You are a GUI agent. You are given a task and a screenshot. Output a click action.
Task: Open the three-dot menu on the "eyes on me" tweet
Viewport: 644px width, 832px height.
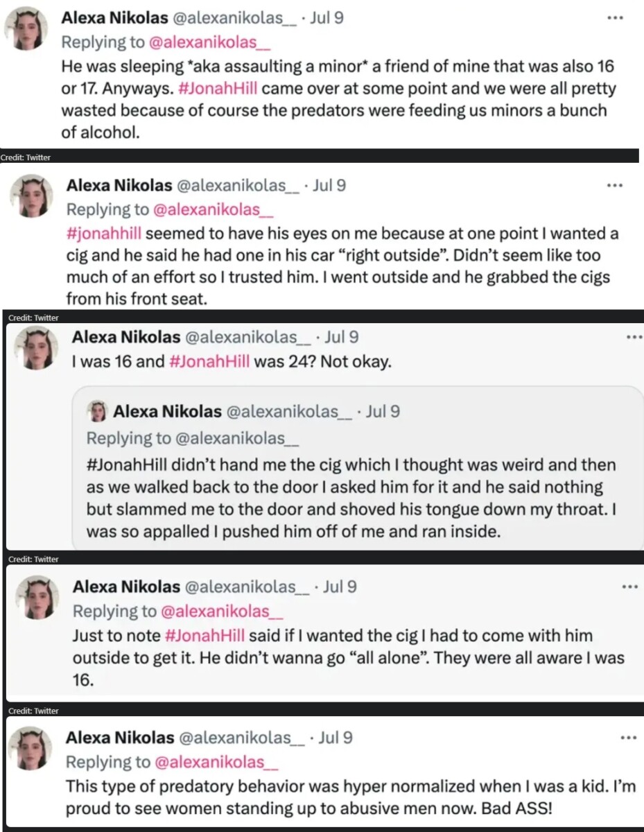[x=614, y=186]
